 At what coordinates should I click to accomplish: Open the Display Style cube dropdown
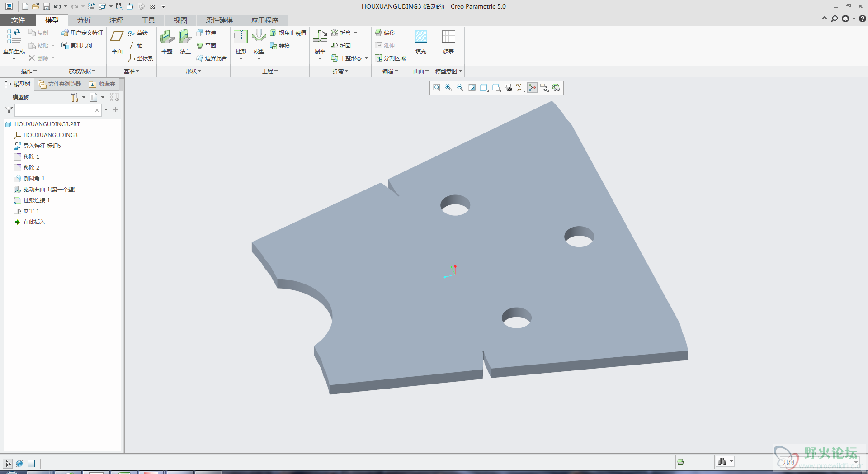click(x=484, y=87)
